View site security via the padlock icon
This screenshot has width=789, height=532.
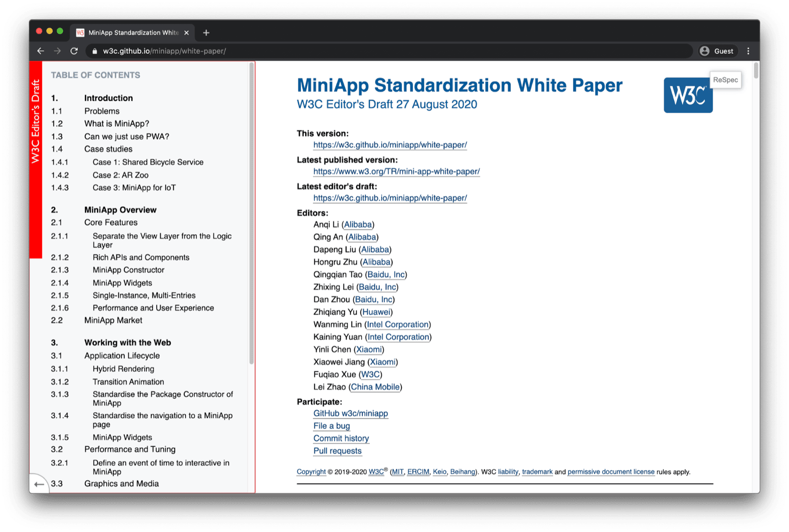(x=94, y=51)
